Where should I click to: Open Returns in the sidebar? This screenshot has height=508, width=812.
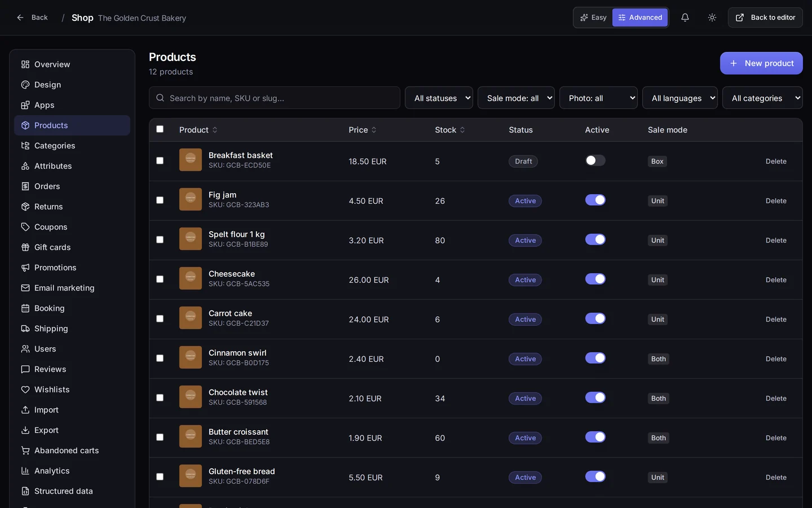pyautogui.click(x=72, y=207)
